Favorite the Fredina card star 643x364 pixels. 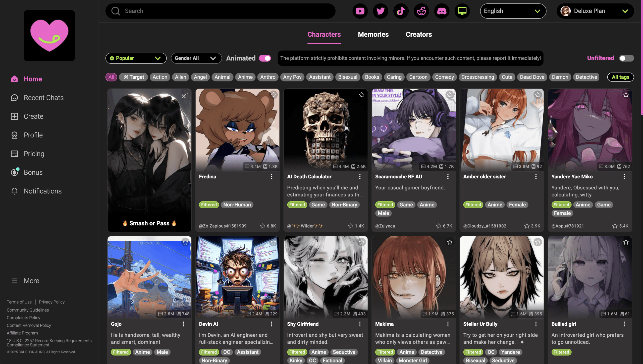(x=274, y=95)
